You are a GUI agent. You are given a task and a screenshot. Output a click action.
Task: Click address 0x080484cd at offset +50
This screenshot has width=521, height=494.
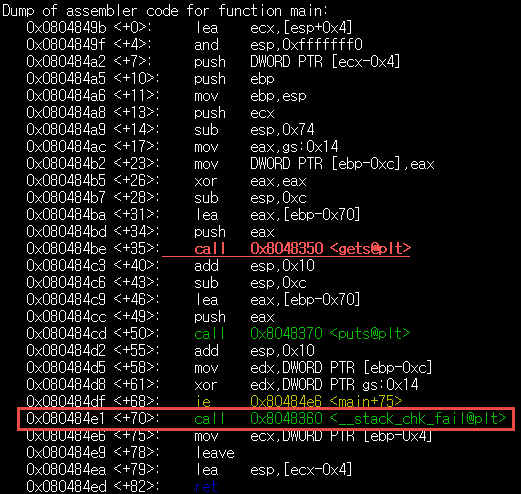coord(66,334)
